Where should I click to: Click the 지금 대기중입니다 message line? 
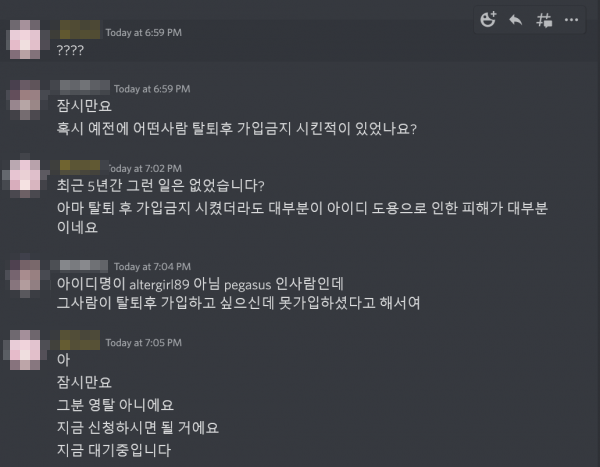click(114, 450)
